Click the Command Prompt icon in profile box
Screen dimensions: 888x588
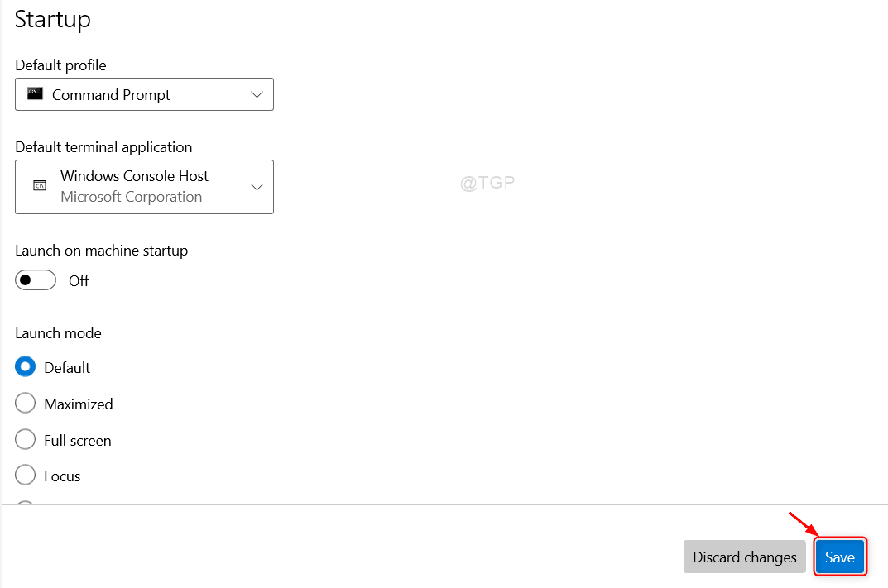35,94
